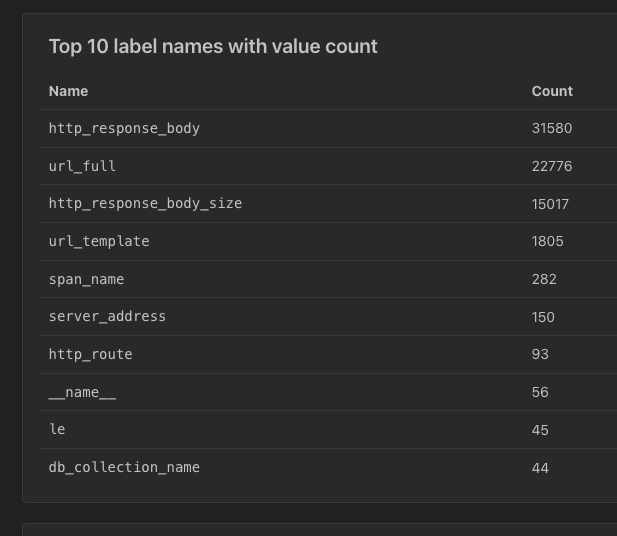
Task: Click the __name__ label entry
Action: click(82, 392)
